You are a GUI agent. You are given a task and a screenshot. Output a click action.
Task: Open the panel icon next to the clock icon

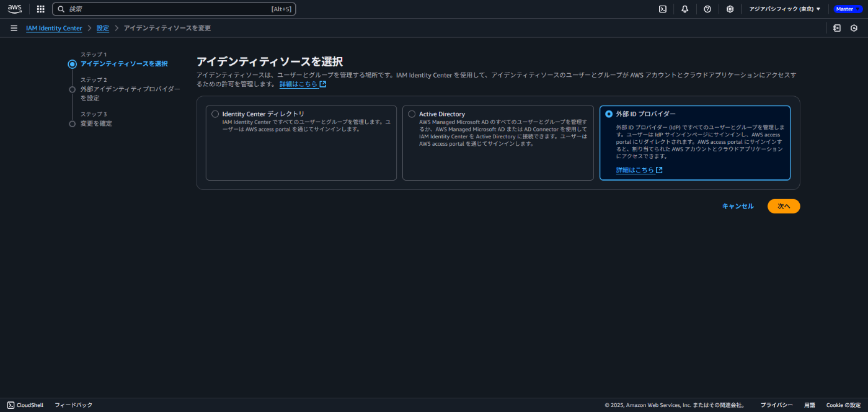pos(837,28)
